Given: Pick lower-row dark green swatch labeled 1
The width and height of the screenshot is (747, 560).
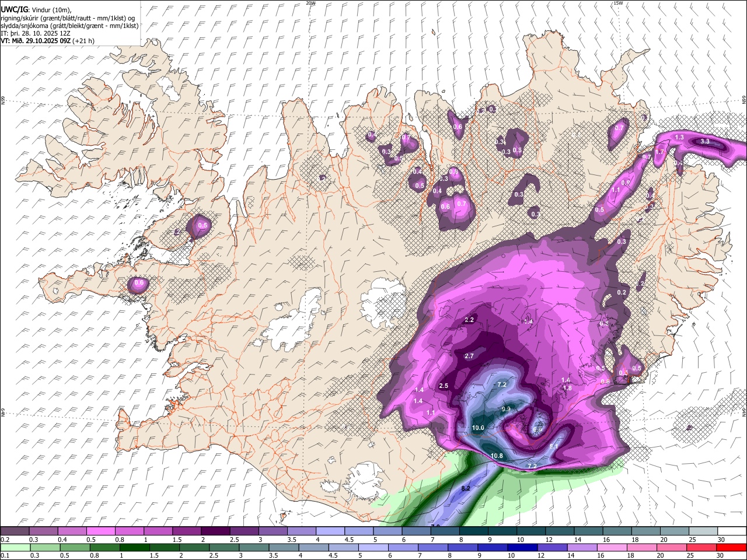Looking at the screenshot, I should point(134,547).
